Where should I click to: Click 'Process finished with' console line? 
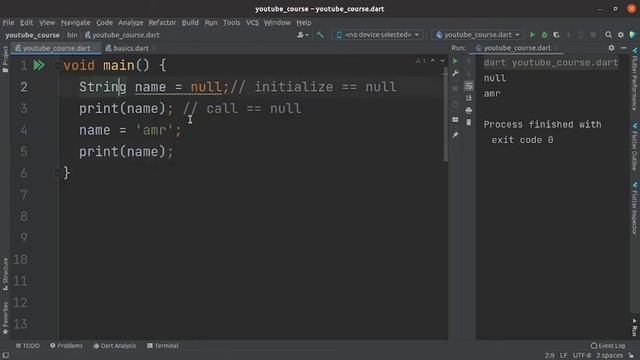[x=542, y=124]
